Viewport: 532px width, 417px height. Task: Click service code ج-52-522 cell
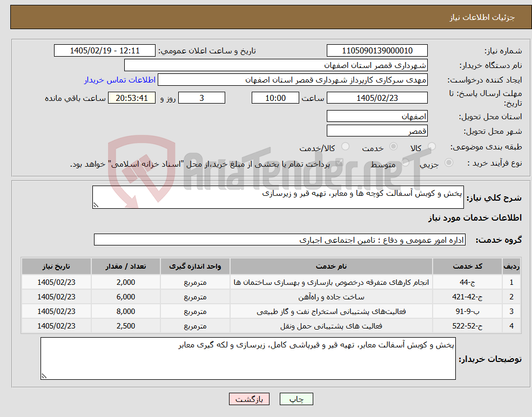pyautogui.click(x=467, y=326)
